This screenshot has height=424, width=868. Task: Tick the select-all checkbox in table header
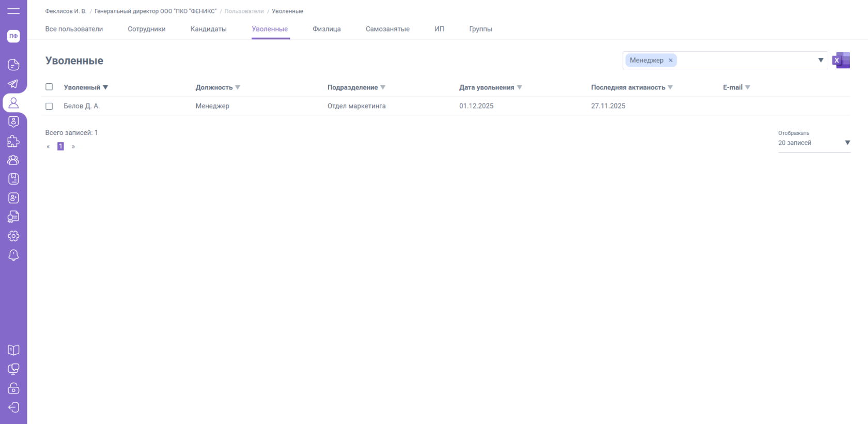pos(49,87)
